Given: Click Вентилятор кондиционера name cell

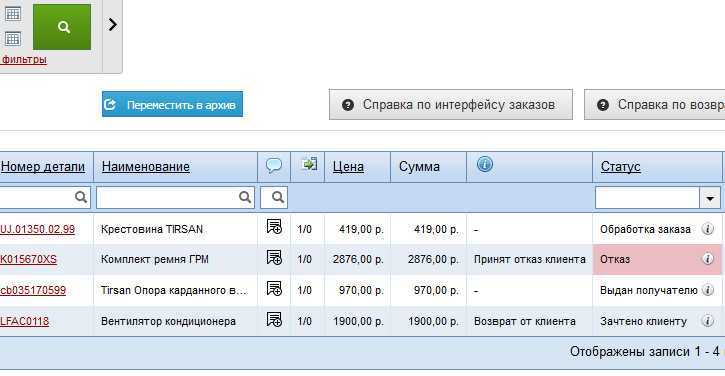Looking at the screenshot, I should click(176, 321).
